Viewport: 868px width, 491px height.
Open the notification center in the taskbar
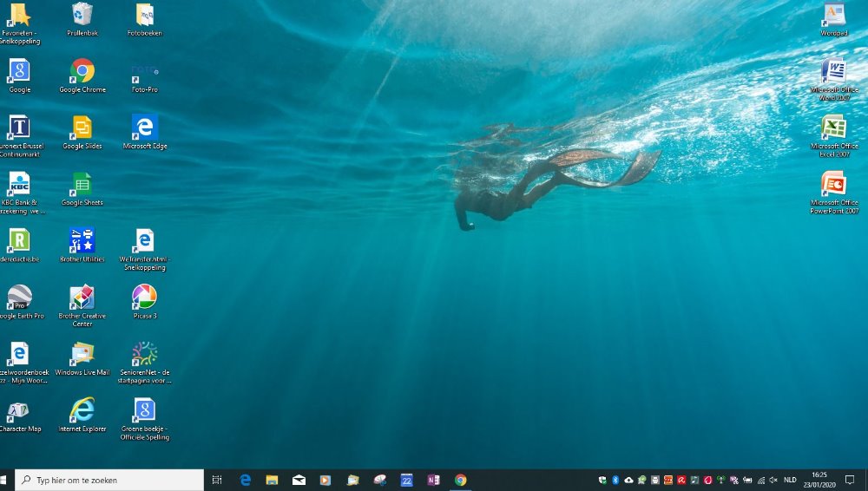(850, 480)
